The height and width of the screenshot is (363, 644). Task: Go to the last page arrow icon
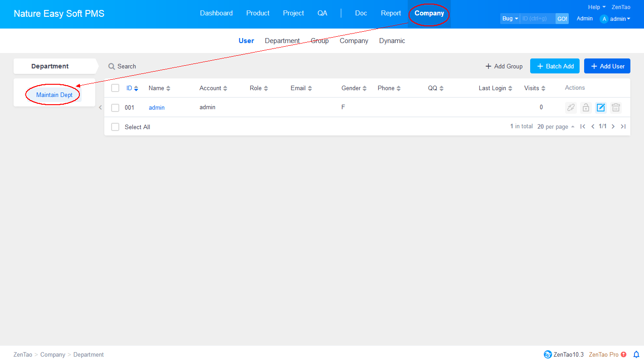(x=623, y=126)
